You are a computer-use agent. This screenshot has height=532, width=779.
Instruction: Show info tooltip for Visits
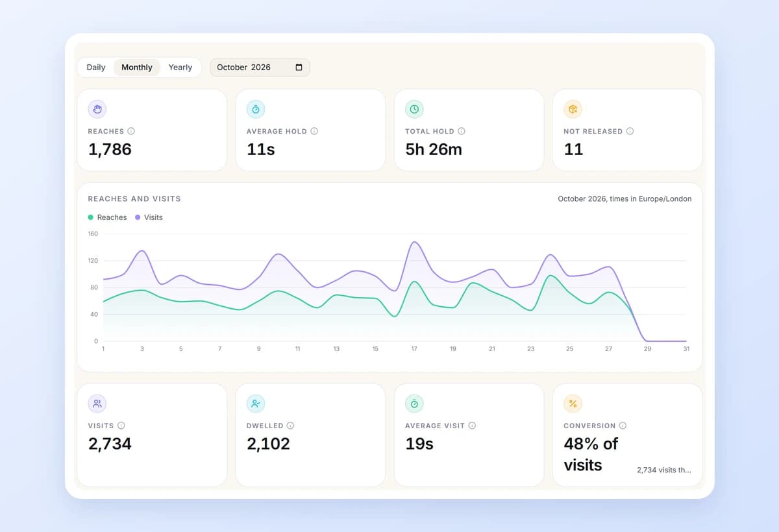[x=121, y=426]
